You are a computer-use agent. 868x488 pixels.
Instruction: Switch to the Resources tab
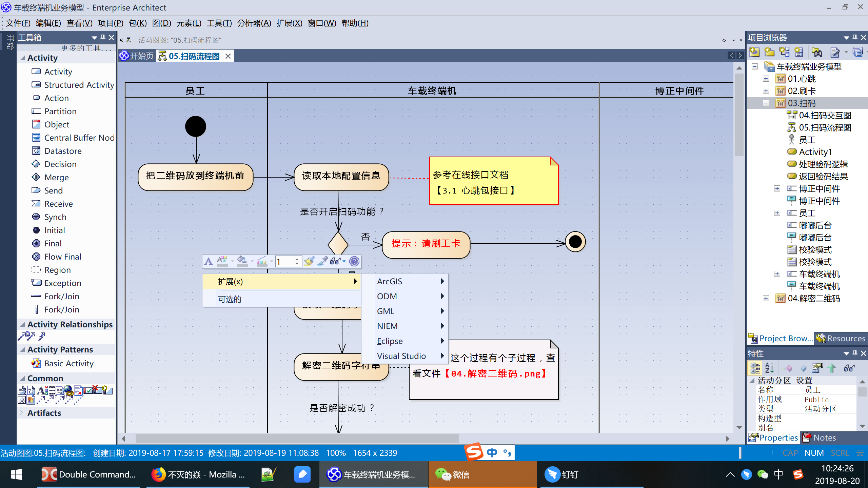[x=841, y=338]
